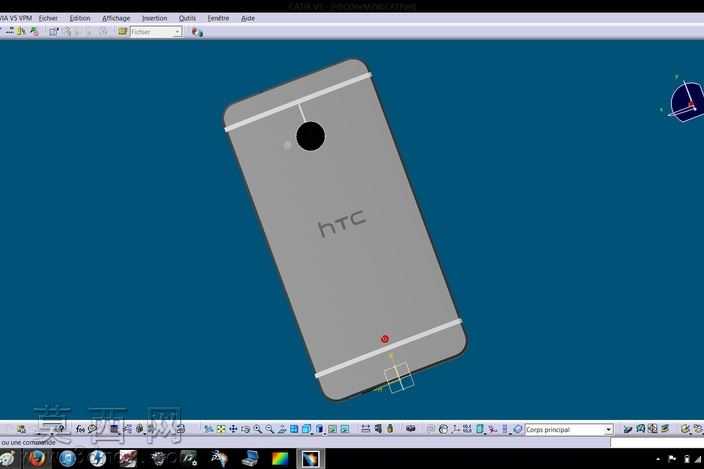
Task: Switch to the active CATIA taskbar window
Action: [310, 459]
